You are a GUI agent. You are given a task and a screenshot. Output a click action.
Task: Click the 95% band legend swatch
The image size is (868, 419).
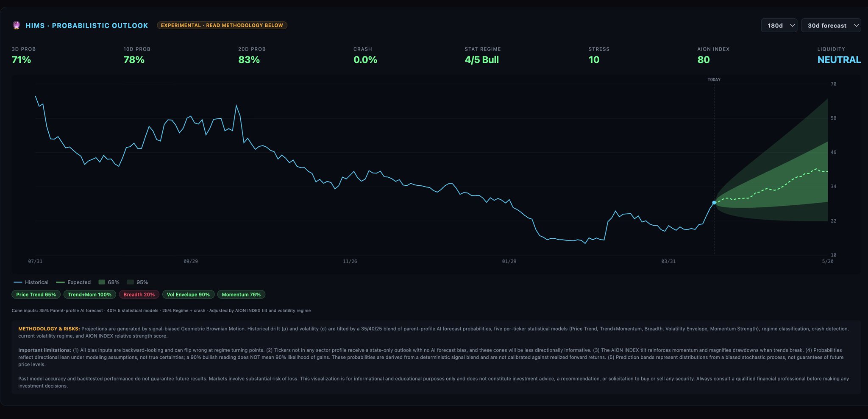coord(131,282)
